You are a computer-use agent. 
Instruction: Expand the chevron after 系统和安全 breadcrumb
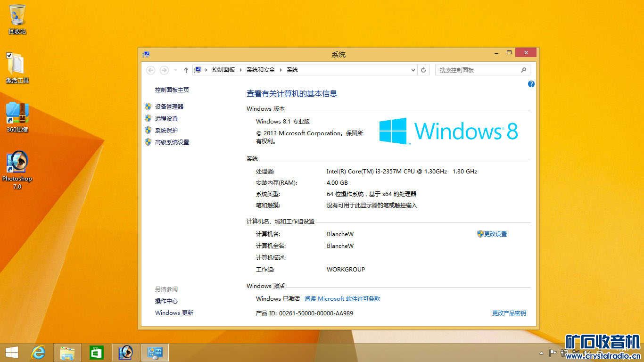[281, 70]
